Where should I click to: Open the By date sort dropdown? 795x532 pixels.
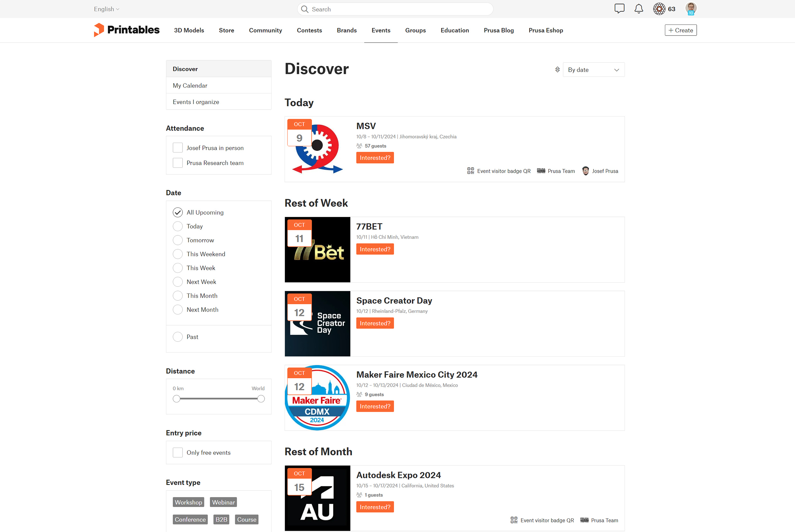tap(593, 70)
